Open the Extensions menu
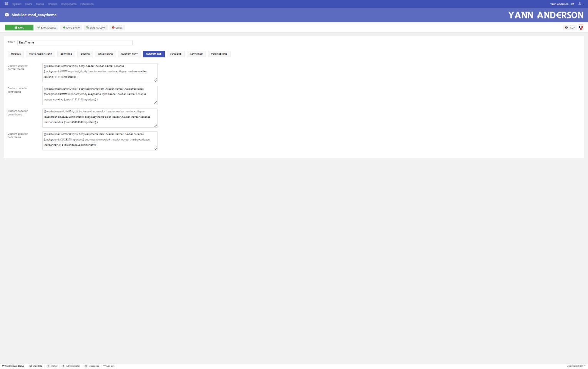 click(x=87, y=4)
